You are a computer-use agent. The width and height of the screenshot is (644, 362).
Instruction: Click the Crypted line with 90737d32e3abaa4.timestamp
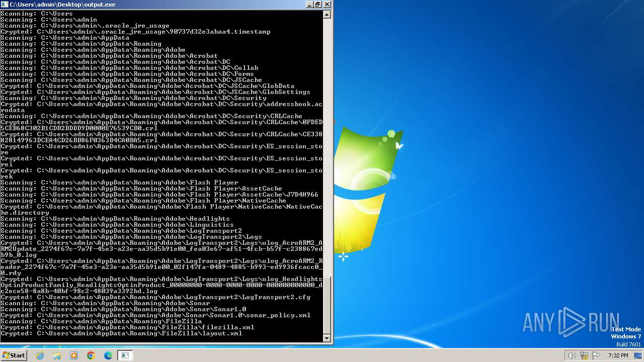135,32
